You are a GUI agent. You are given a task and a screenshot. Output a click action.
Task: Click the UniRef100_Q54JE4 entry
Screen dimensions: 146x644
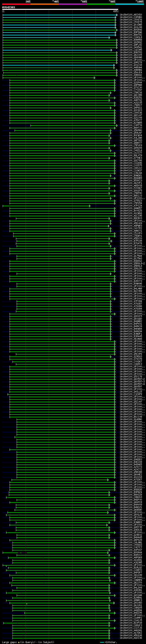pyautogui.click(x=131, y=72)
